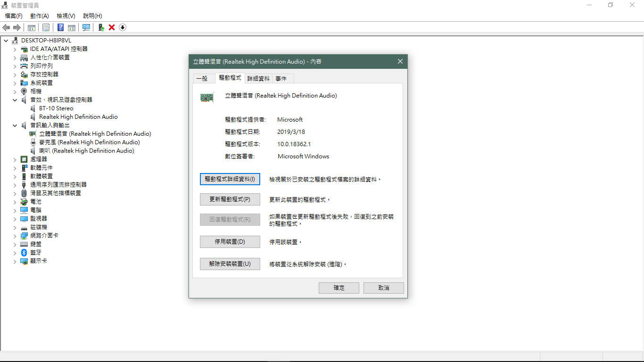Click the 更新驅動程式(P) button
Image resolution: width=644 pixels, height=362 pixels.
(230, 199)
